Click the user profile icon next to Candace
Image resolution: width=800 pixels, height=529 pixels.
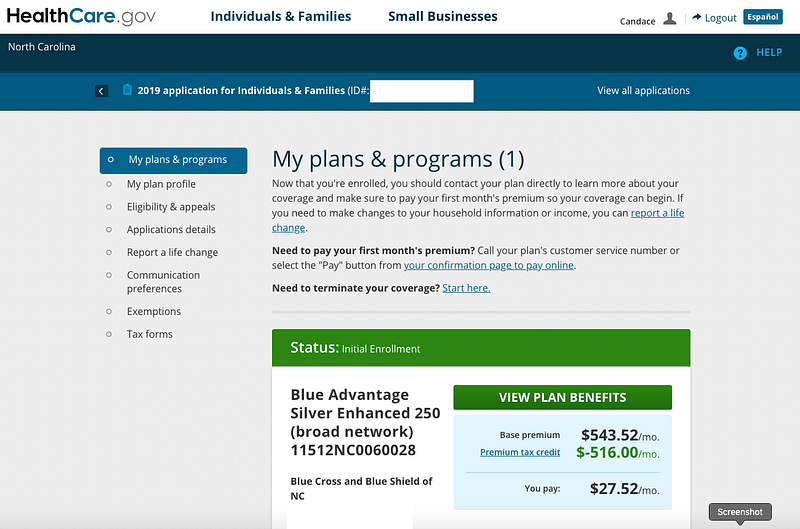coord(669,19)
